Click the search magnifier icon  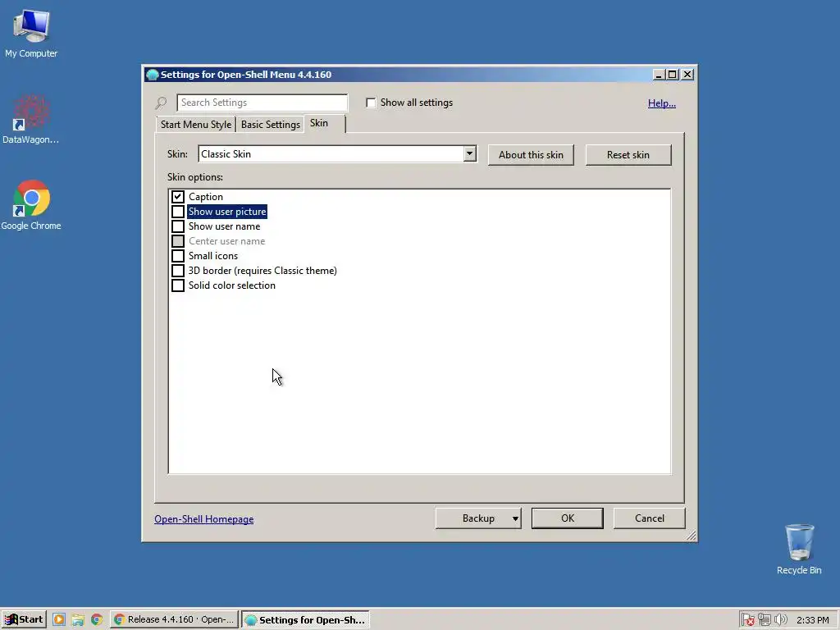161,103
